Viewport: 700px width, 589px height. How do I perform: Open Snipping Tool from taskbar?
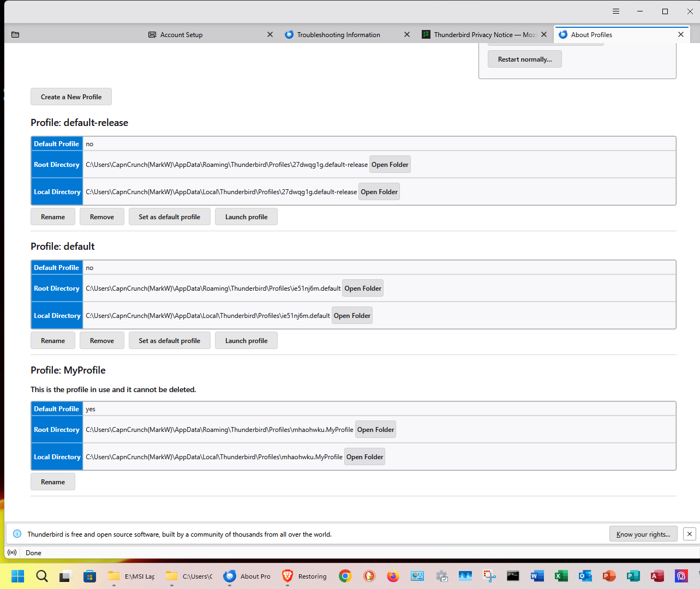coord(489,576)
